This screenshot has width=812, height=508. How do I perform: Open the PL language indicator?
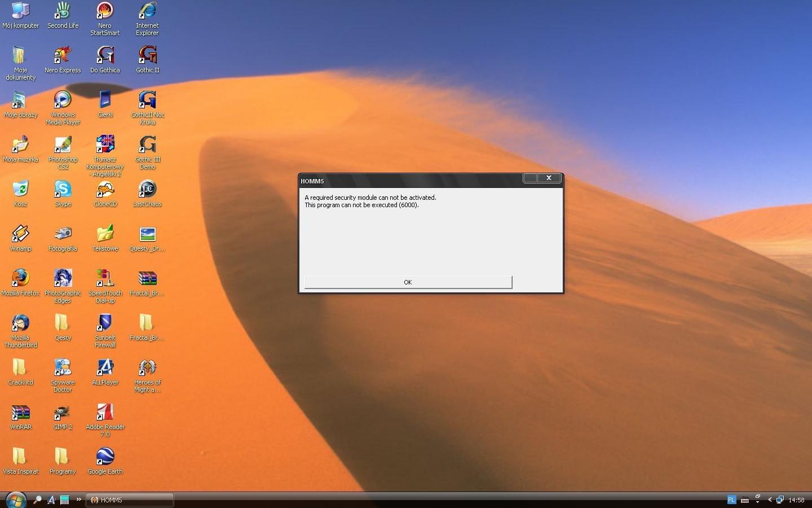731,500
